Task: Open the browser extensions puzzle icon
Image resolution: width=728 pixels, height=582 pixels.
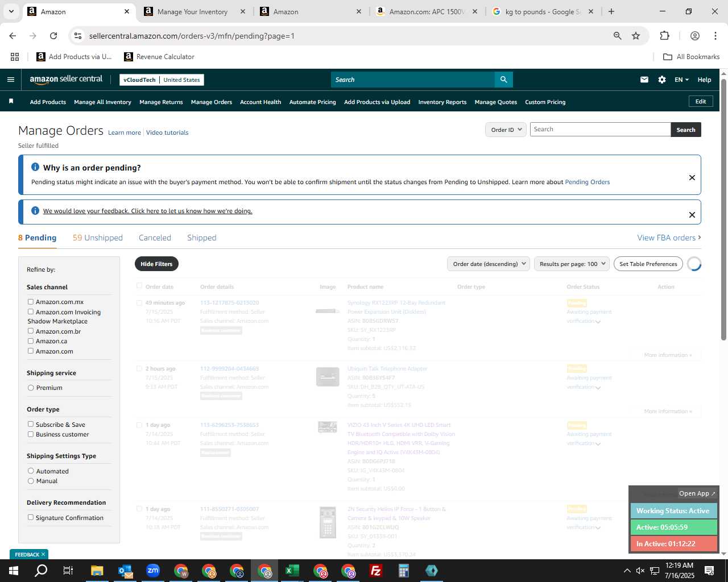Action: [664, 36]
